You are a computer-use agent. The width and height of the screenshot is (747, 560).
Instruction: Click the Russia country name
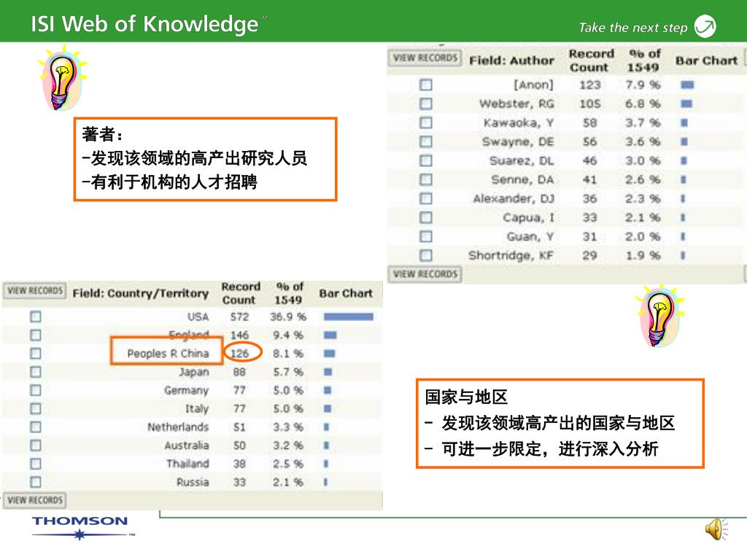[x=193, y=482]
